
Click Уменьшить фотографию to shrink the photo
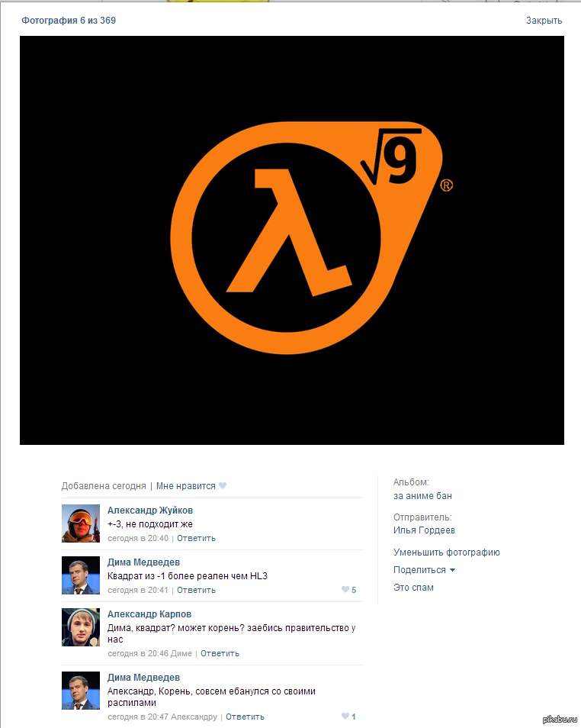click(x=446, y=552)
